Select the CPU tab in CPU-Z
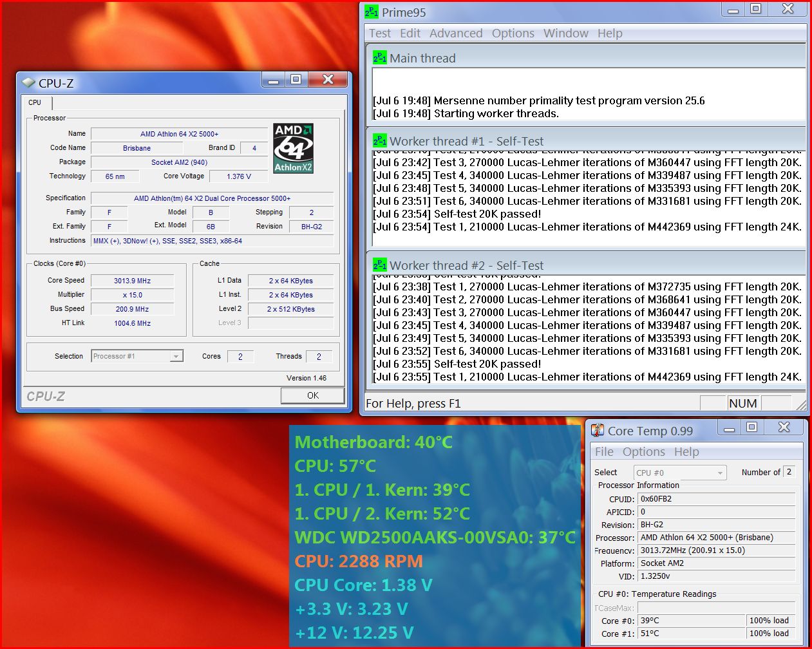The width and height of the screenshot is (812, 649). [x=35, y=102]
